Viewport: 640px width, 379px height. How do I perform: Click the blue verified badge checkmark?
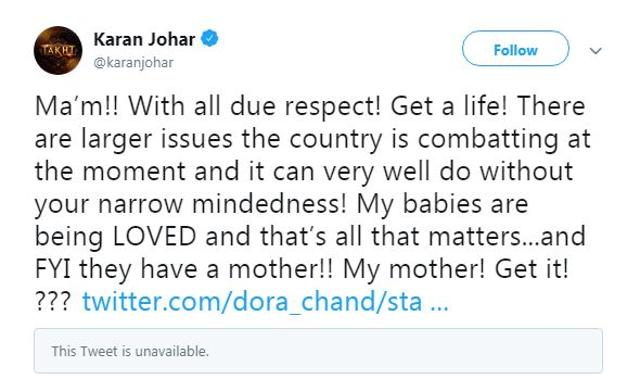pos(209,39)
